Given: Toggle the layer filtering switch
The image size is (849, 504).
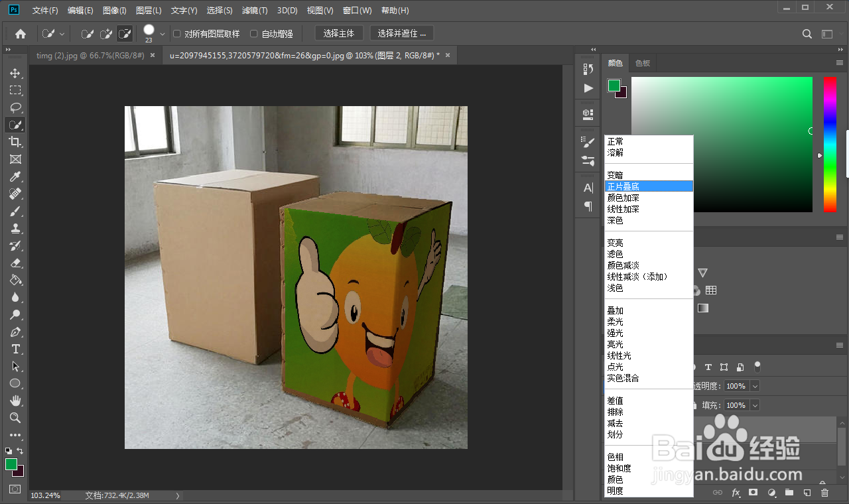Looking at the screenshot, I should coord(757,367).
